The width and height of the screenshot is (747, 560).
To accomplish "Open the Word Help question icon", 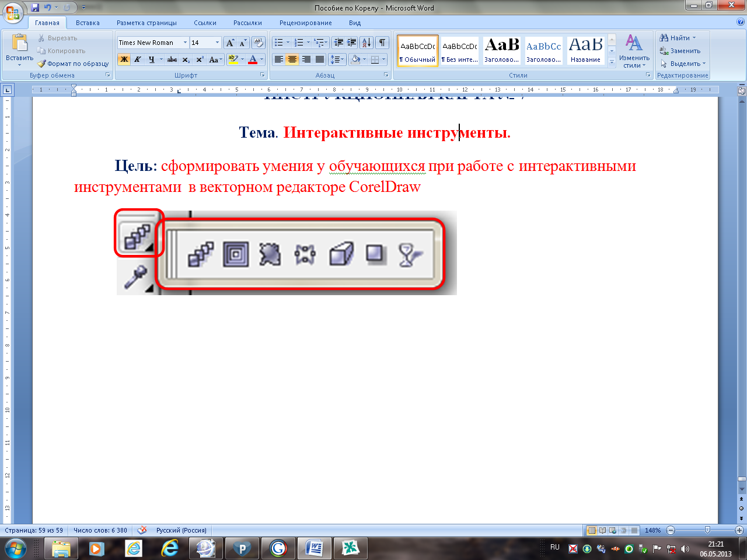I will coord(741,22).
